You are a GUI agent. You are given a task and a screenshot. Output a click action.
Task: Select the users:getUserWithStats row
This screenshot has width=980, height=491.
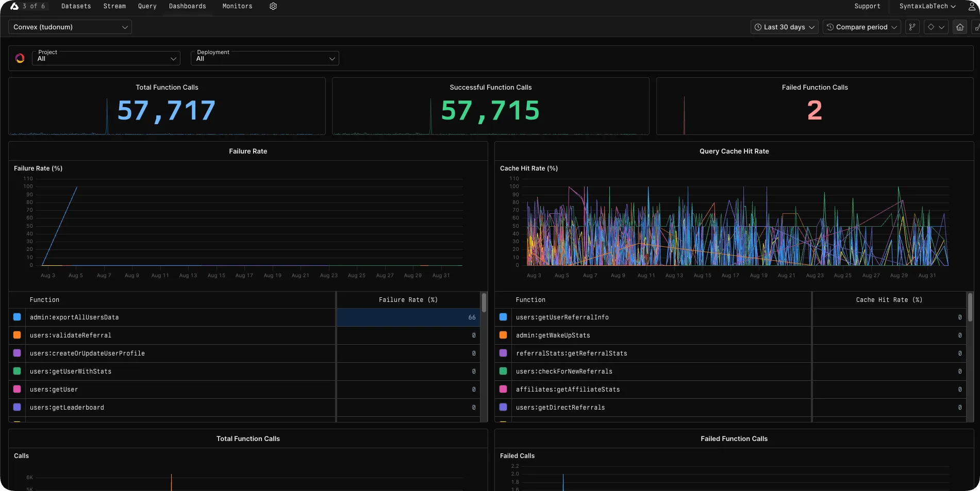coord(244,371)
